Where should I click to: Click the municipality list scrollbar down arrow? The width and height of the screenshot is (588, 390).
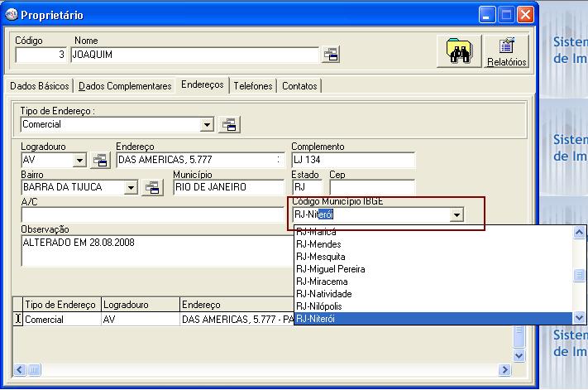[x=580, y=318]
